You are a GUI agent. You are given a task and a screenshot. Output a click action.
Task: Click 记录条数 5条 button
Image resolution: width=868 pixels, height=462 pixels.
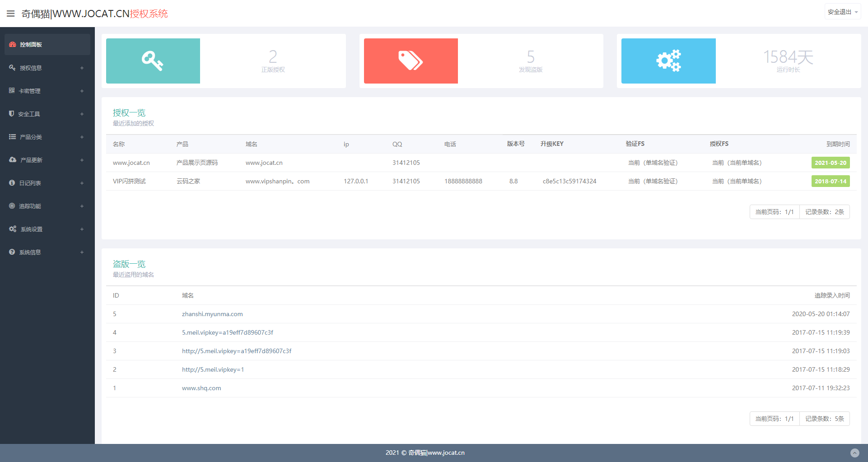pos(825,419)
